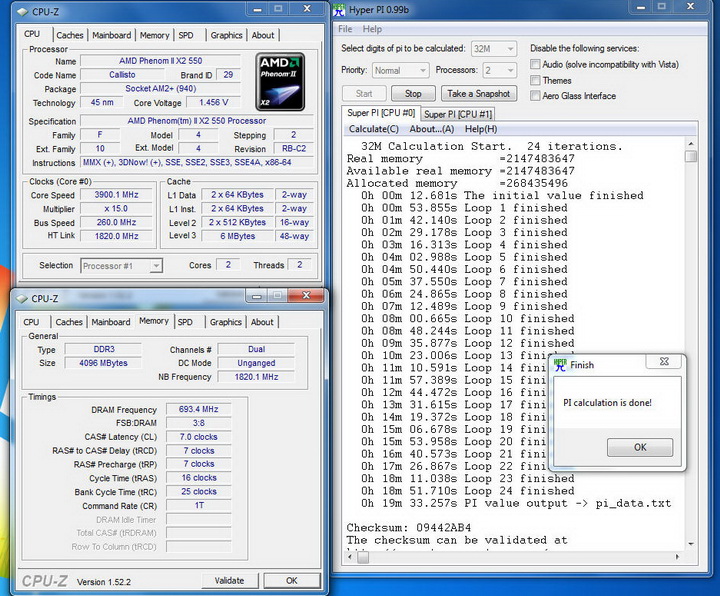Click the Package value Socket AM2+ (940)
The image size is (720, 596).
pos(161,89)
